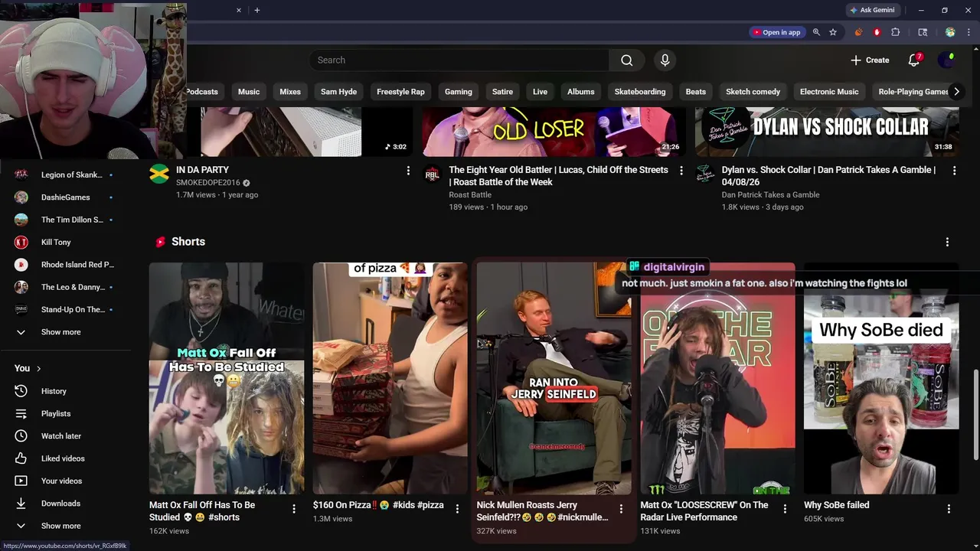
Task: Start voice search with microphone icon
Action: 665,60
